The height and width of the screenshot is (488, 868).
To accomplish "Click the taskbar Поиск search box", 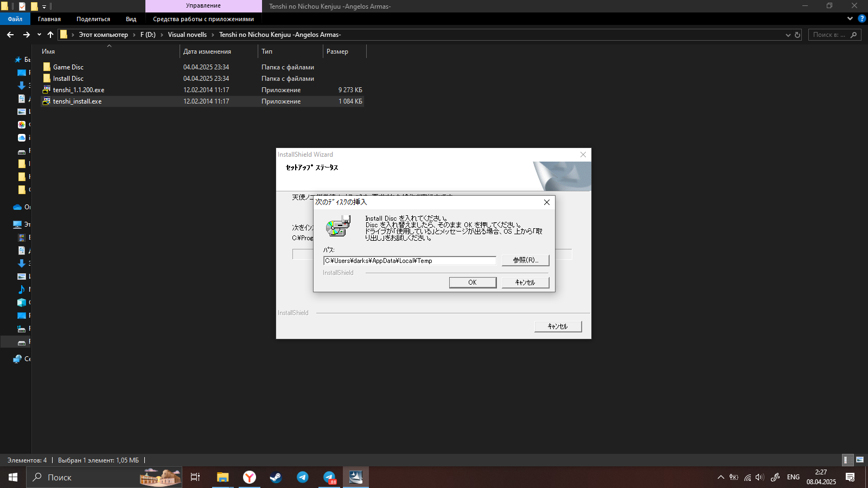I will click(x=104, y=477).
